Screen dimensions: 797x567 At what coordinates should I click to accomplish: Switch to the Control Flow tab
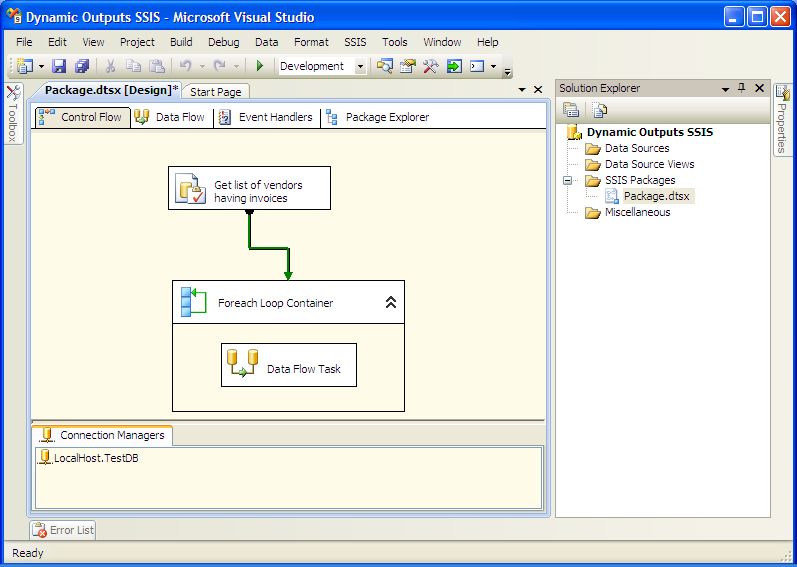tap(83, 117)
